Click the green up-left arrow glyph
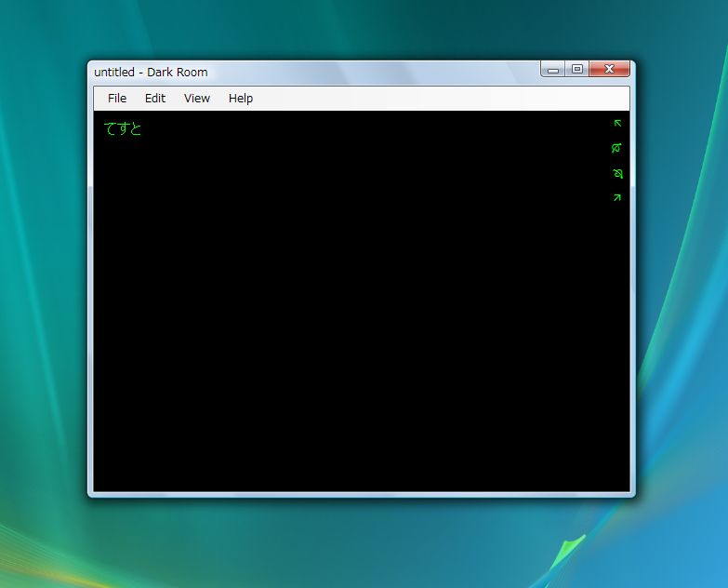 (x=617, y=123)
